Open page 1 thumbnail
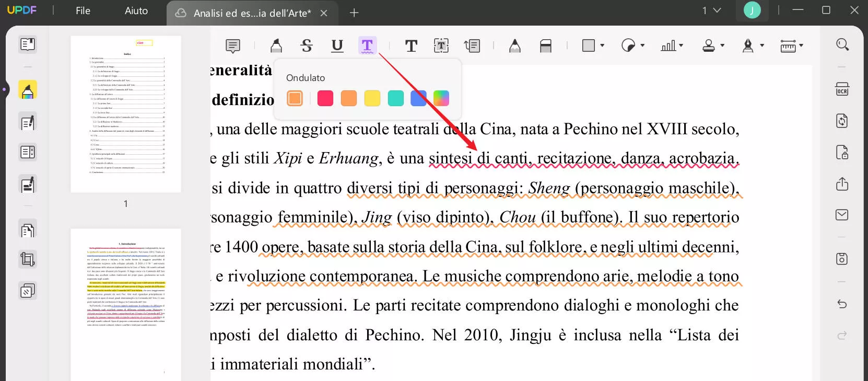 (x=126, y=114)
